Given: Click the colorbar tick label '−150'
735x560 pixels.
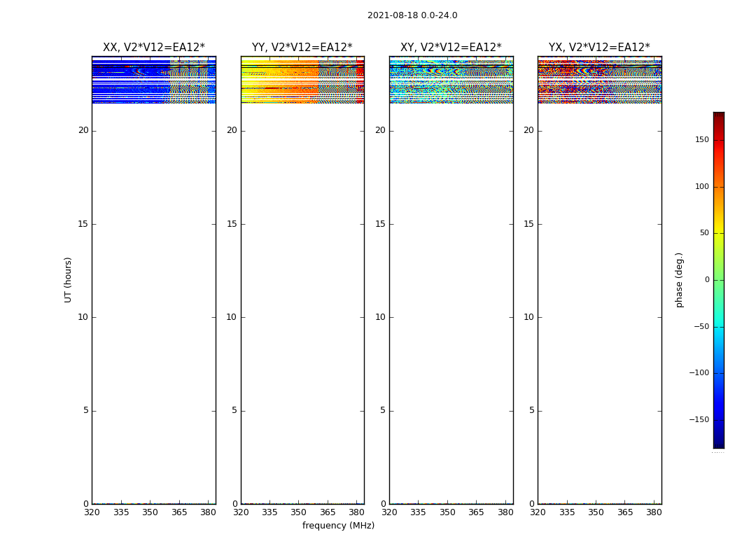Looking at the screenshot, I should coord(699,420).
